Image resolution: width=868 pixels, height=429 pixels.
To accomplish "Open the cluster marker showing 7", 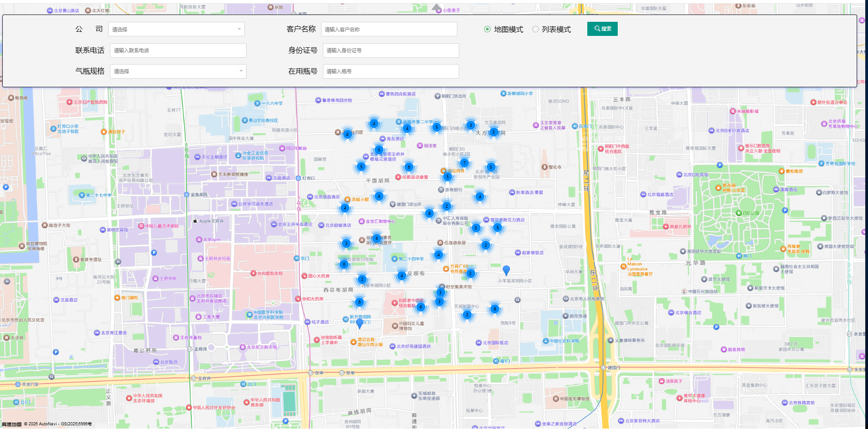I will pyautogui.click(x=464, y=163).
